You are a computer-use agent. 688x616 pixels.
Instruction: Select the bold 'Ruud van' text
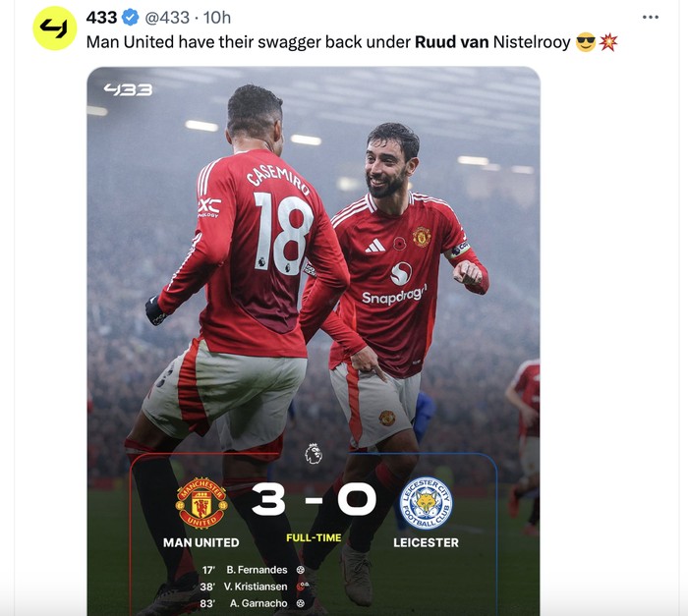(451, 42)
